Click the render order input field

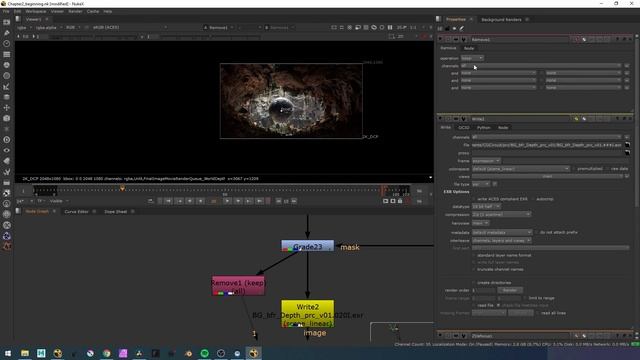484,290
